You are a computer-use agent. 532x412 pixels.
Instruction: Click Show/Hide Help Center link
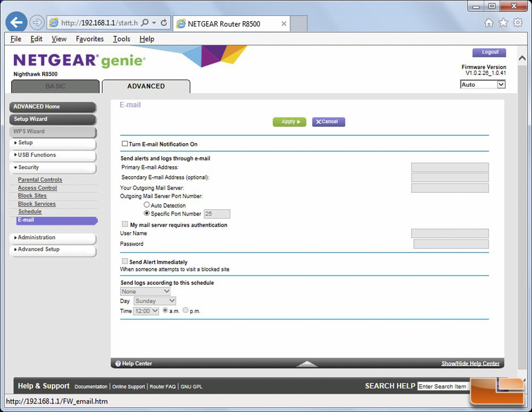[x=470, y=364]
